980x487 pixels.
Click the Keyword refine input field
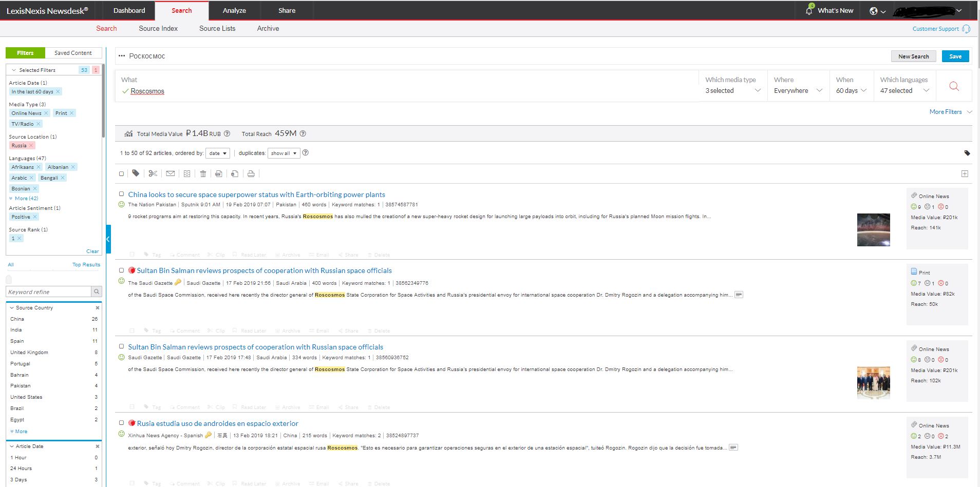pyautogui.click(x=49, y=292)
